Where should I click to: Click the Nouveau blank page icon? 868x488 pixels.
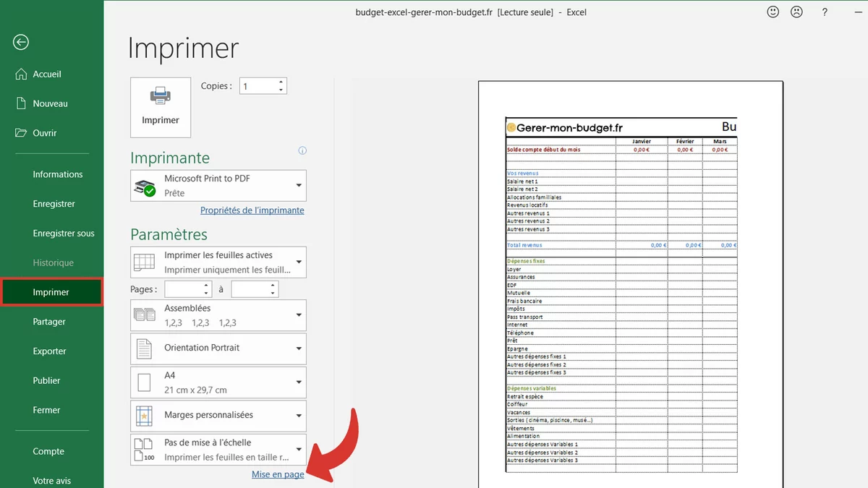tap(21, 103)
